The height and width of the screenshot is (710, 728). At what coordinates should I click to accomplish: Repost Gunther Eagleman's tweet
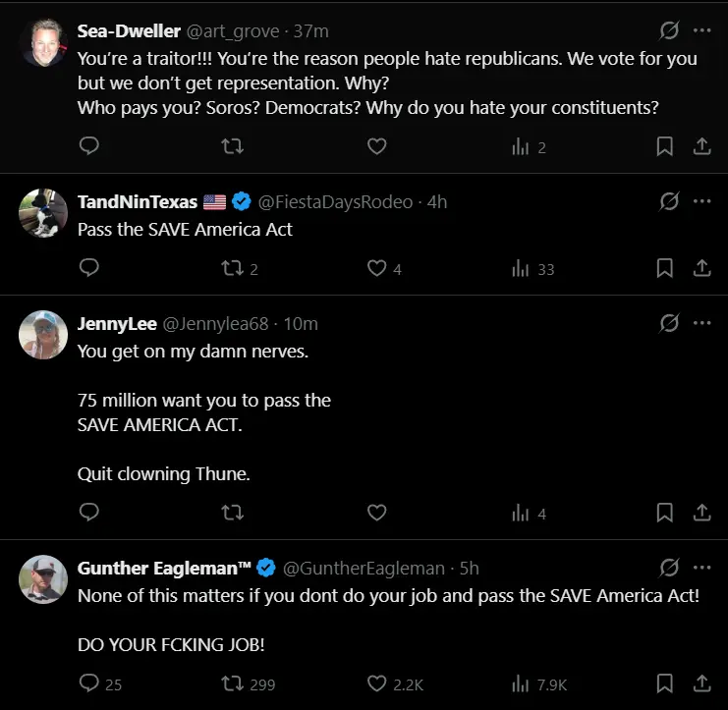pyautogui.click(x=233, y=683)
